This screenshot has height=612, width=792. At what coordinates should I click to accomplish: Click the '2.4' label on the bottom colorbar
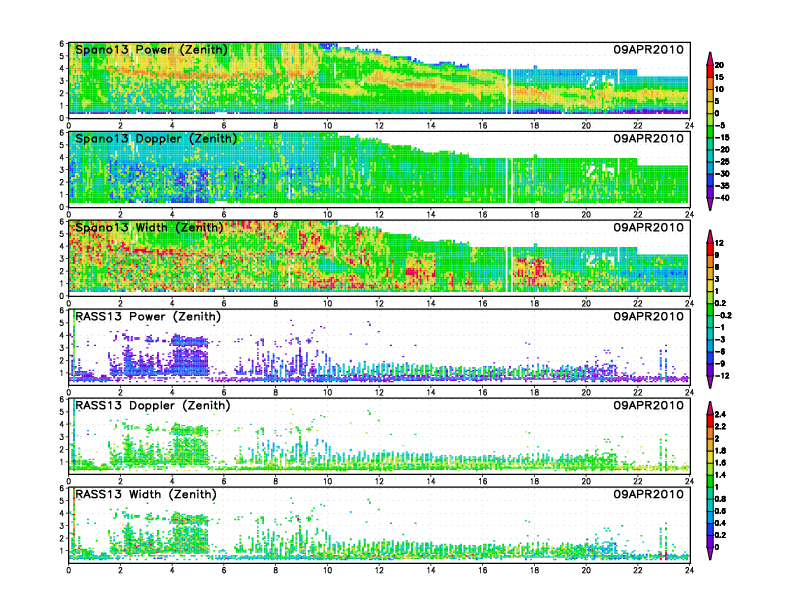tap(721, 415)
